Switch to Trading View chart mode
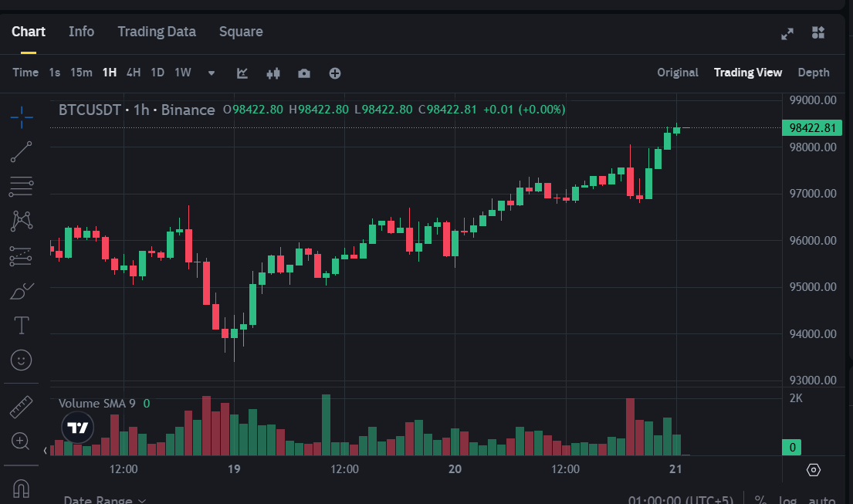This screenshot has height=504, width=853. 748,73
